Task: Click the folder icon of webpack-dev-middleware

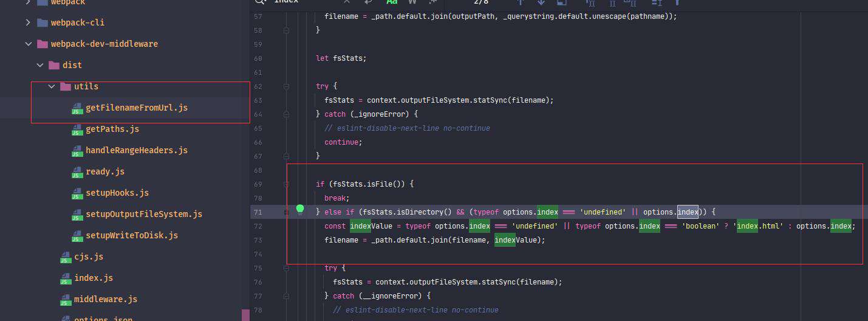Action: 42,44
